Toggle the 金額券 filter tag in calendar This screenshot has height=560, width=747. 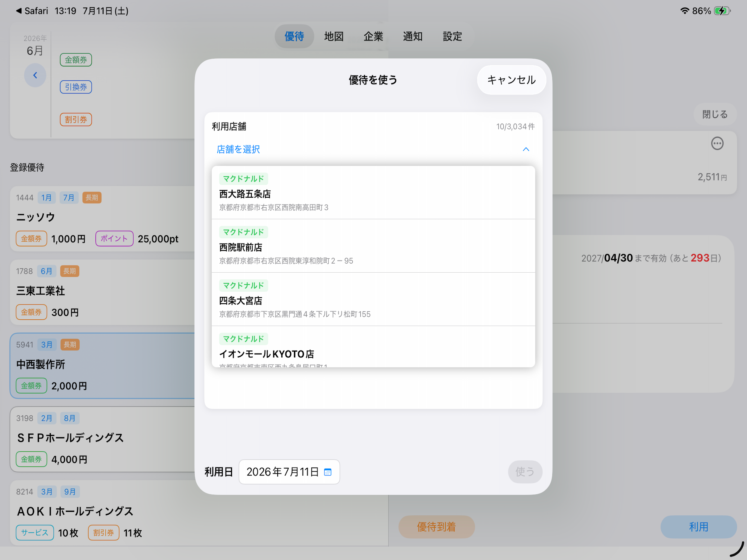pos(76,60)
